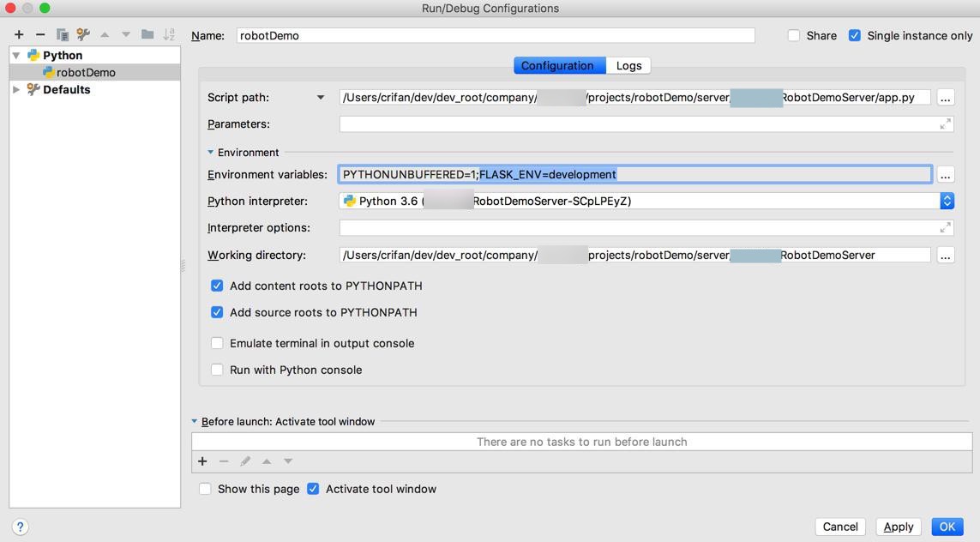Move the configuration down in the list toolbar
This screenshot has width=980, height=542.
(x=126, y=34)
